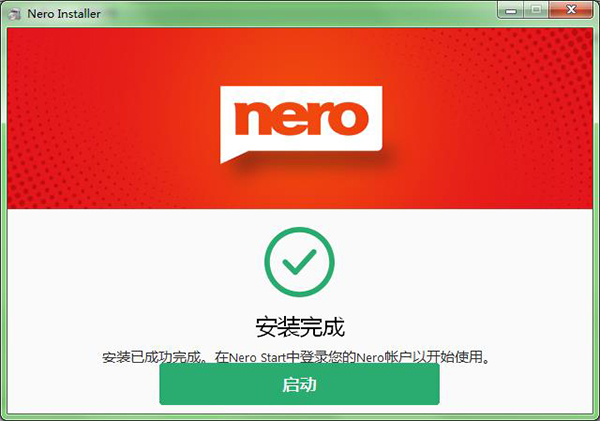Click the 'Nero帐户' words in the message
Screen dimensions: 600x421
(384, 357)
